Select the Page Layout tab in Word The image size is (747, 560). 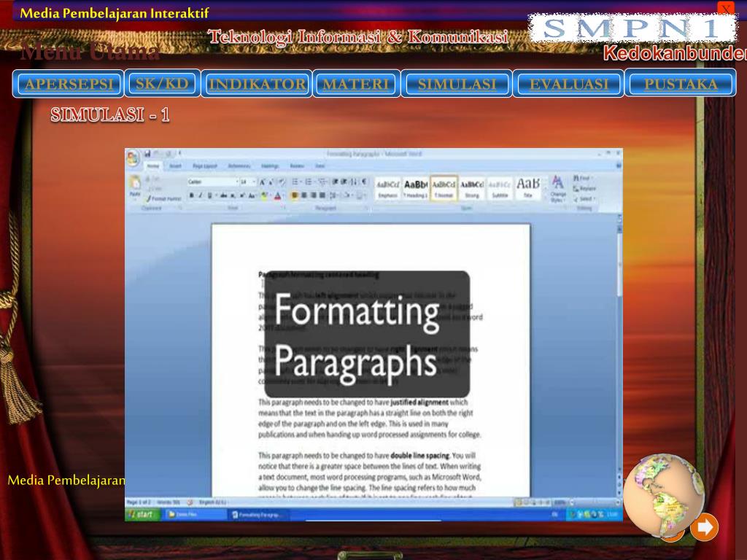click(x=205, y=166)
